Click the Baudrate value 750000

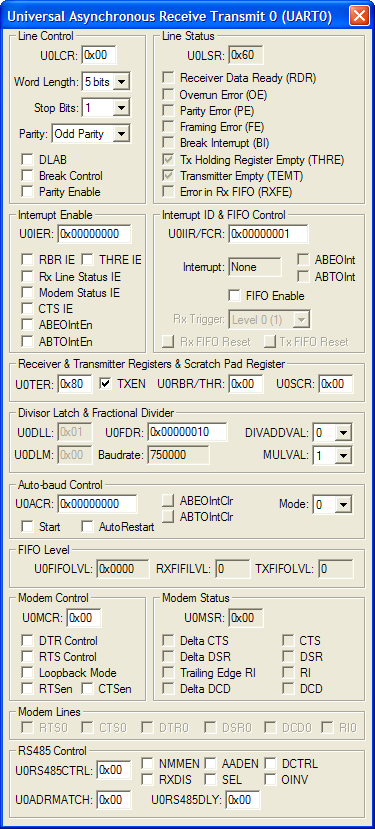179,455
